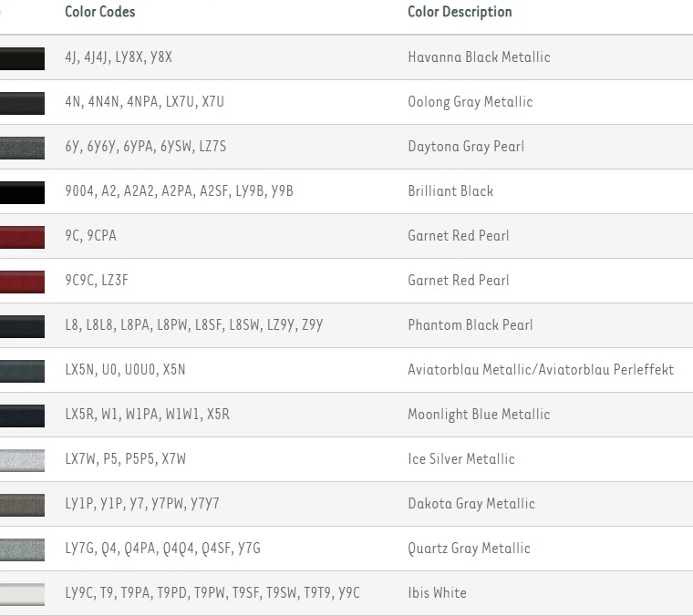
Task: Click the codes 4N, 4N4N, 4NPA text
Action: pos(144,102)
